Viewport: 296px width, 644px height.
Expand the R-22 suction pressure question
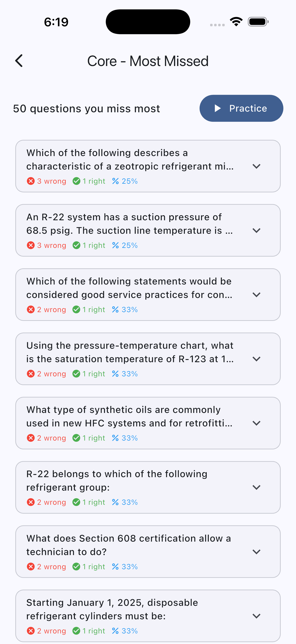coord(256,231)
